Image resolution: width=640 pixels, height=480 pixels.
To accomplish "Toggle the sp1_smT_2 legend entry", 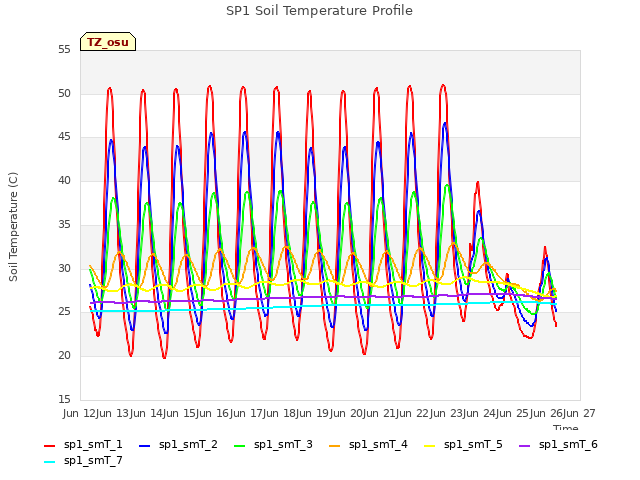I will 178,444.
